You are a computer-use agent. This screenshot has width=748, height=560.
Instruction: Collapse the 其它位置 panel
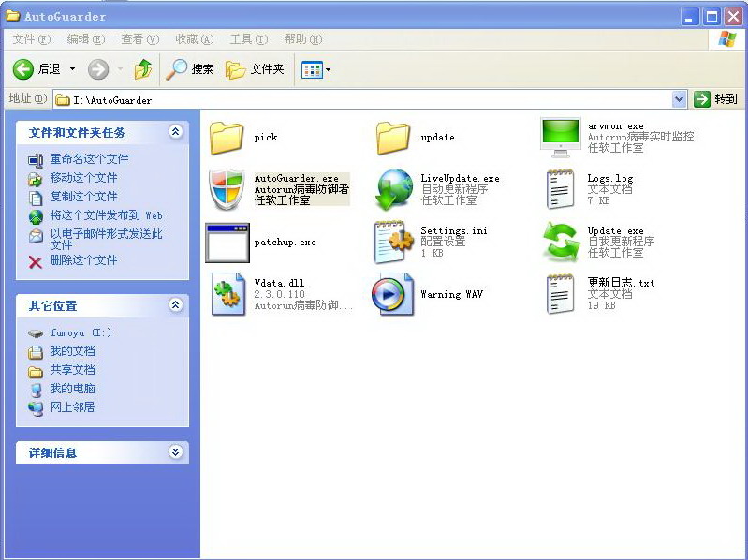click(x=176, y=304)
